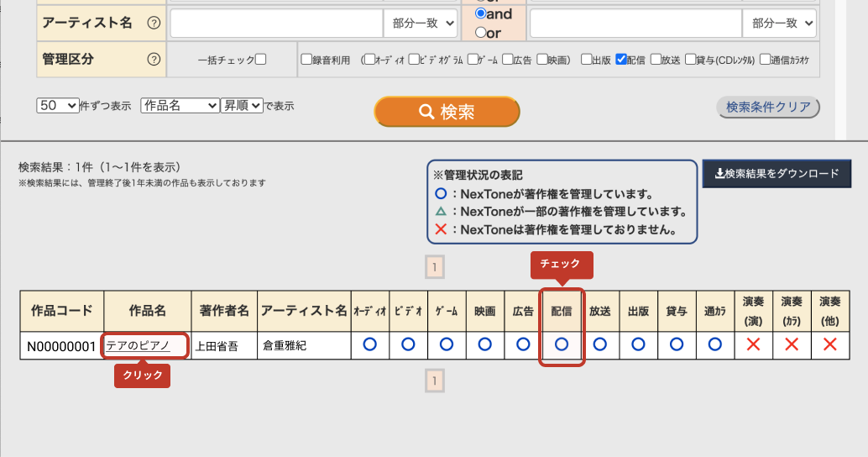Click the red X under 演奏(演)
Screen dimensions: 868x457
(x=753, y=344)
